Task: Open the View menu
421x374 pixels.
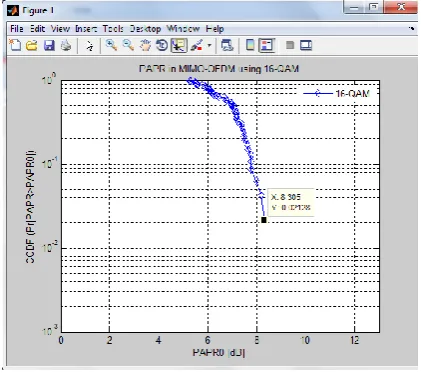Action: coord(60,29)
